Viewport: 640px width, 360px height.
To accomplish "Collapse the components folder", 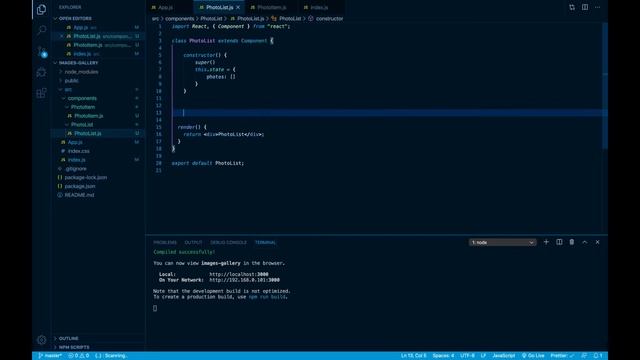I will click(x=82, y=98).
